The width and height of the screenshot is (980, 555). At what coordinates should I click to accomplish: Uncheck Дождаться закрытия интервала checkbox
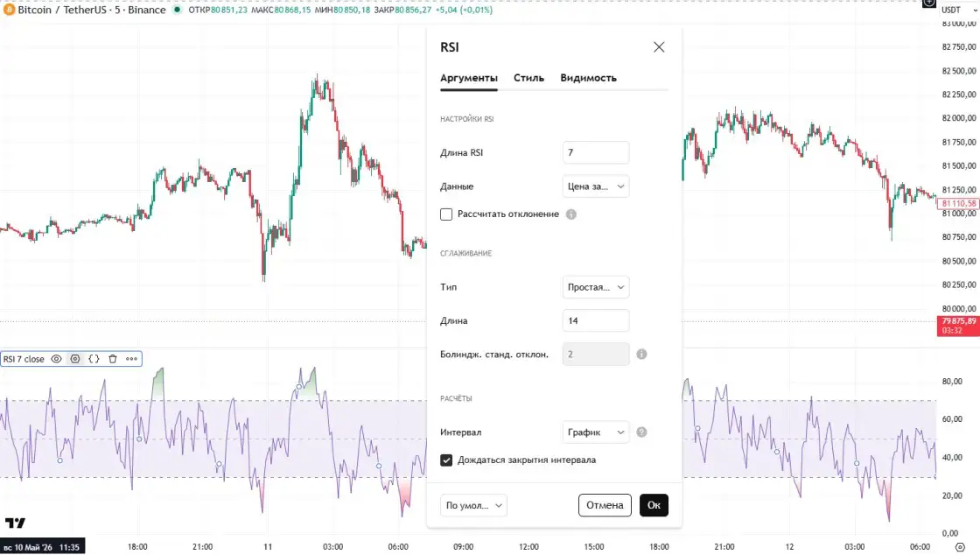coord(446,460)
